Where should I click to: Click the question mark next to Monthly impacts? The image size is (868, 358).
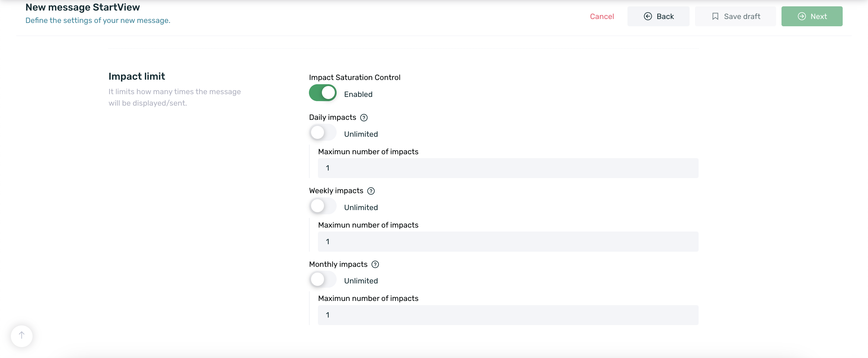(375, 264)
